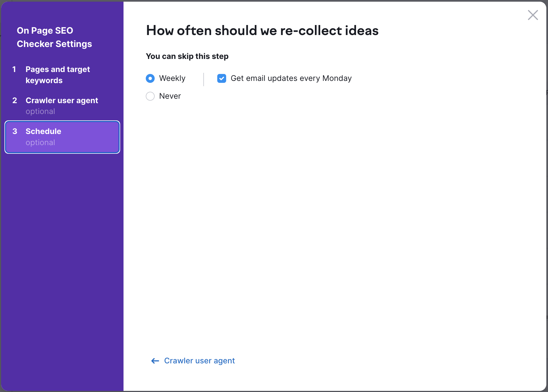Click the step number 1 in sidebar
Viewport: 548px width, 392px height.
click(x=14, y=69)
